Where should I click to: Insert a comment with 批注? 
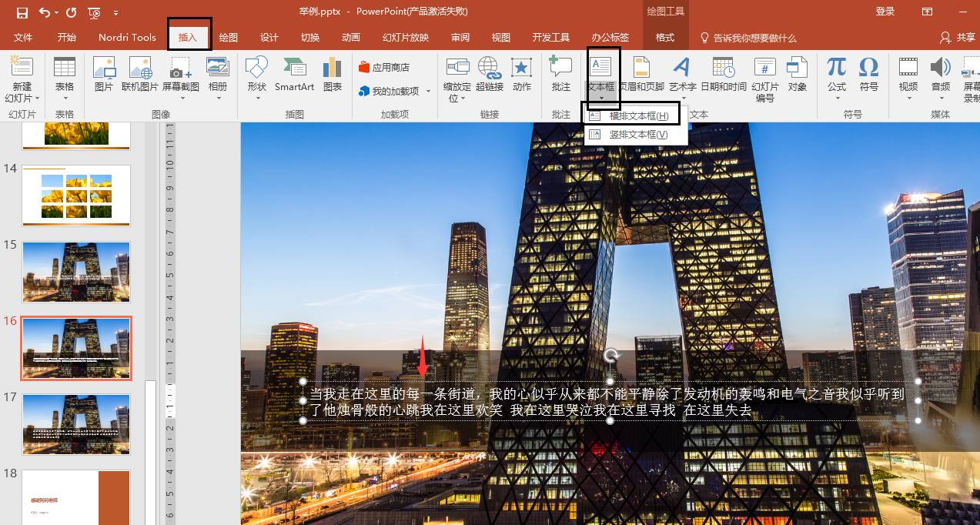[x=561, y=74]
